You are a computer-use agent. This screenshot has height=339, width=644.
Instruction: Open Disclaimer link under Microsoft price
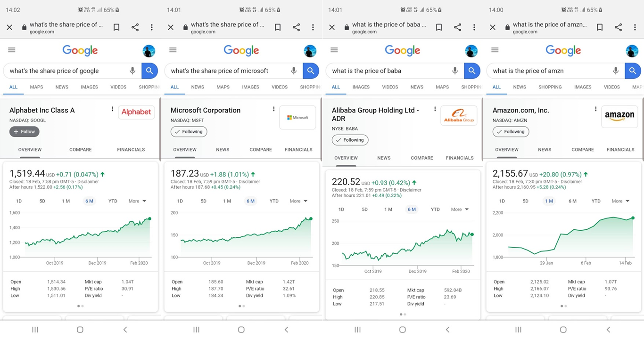click(x=249, y=182)
